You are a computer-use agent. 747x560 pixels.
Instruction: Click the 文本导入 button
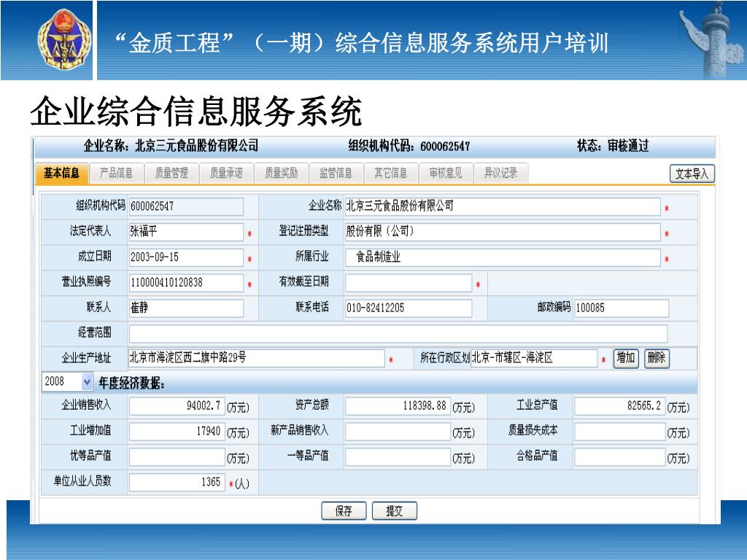pyautogui.click(x=692, y=174)
